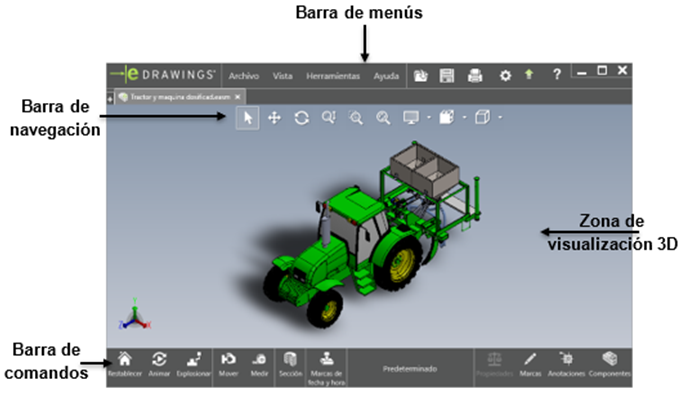The image size is (688, 407).
Task: Click the Propiedades scales icon
Action: point(494,365)
